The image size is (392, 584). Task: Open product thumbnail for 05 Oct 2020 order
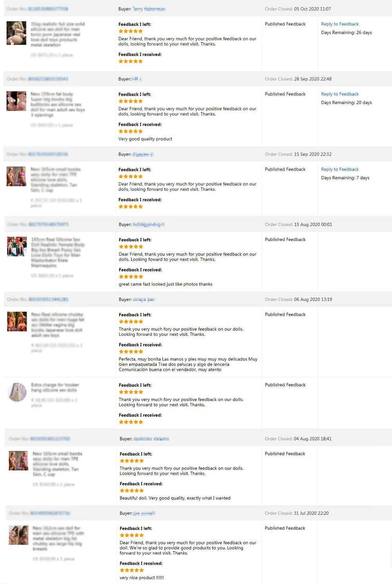click(16, 33)
